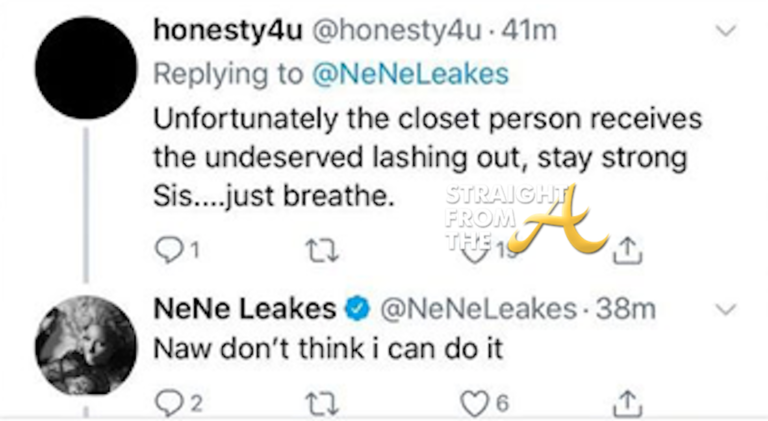Open honesty4u's black profile avatar
The image size is (768, 421).
85,69
